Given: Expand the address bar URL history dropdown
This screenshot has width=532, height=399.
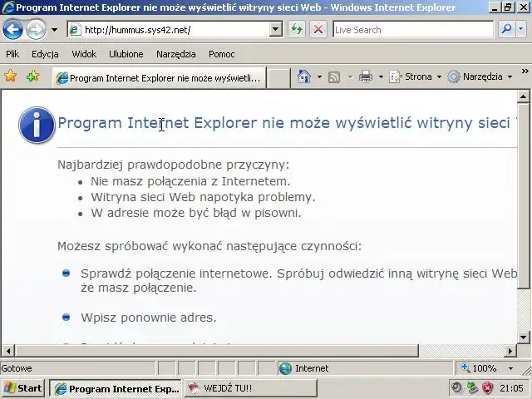Looking at the screenshot, I should (x=276, y=30).
